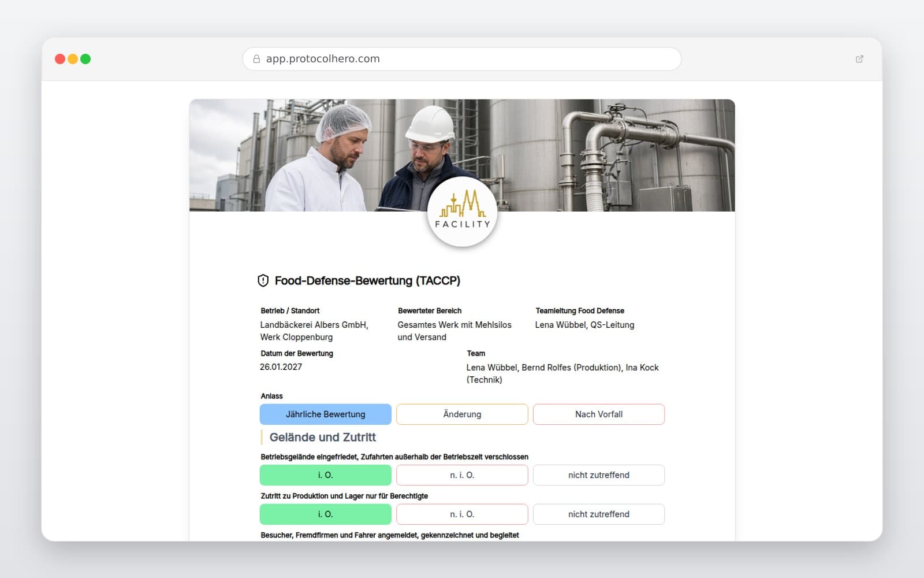Click the 'Anlass' field label
Screen dimensions: 924x578
click(x=271, y=397)
